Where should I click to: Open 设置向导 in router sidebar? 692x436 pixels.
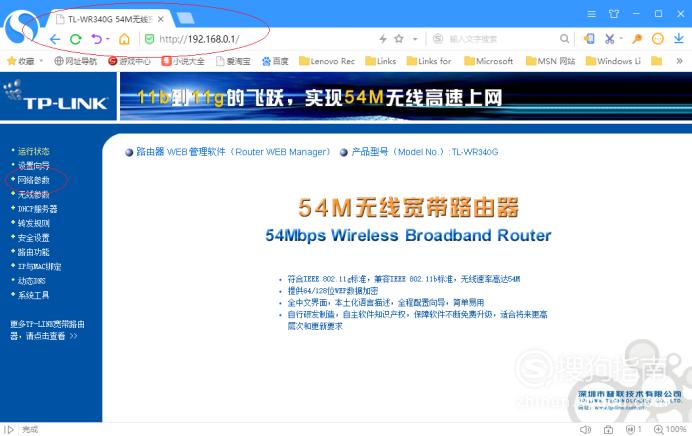(x=34, y=166)
